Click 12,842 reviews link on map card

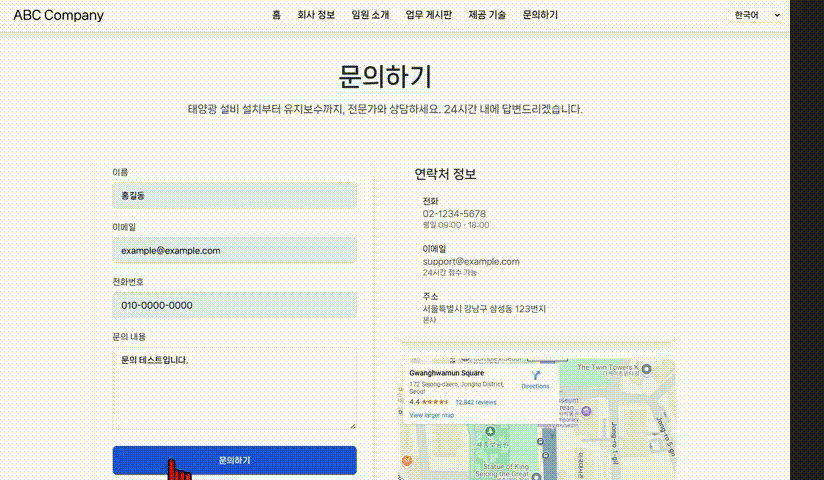coord(476,402)
